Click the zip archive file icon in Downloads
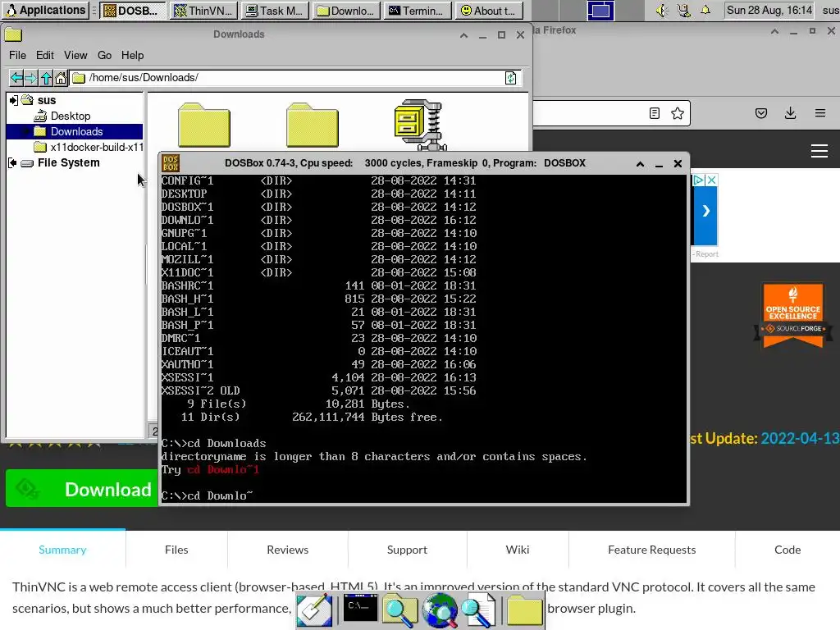840x630 pixels. 420,125
